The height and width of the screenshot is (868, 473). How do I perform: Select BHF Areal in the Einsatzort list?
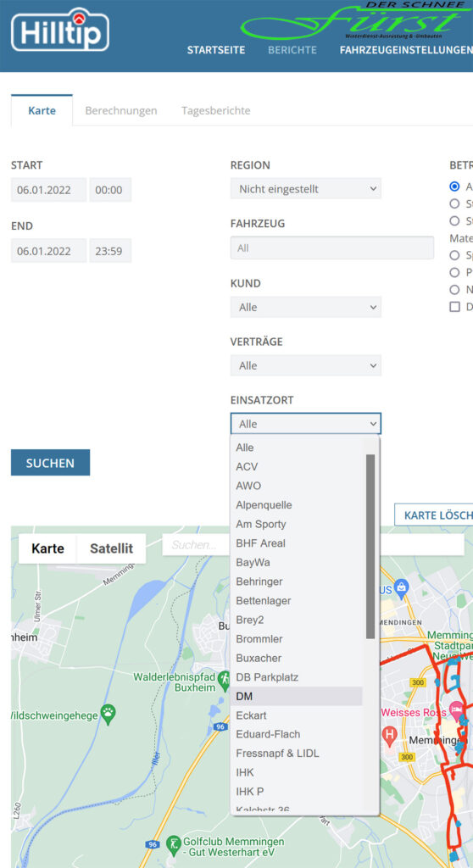click(297, 543)
